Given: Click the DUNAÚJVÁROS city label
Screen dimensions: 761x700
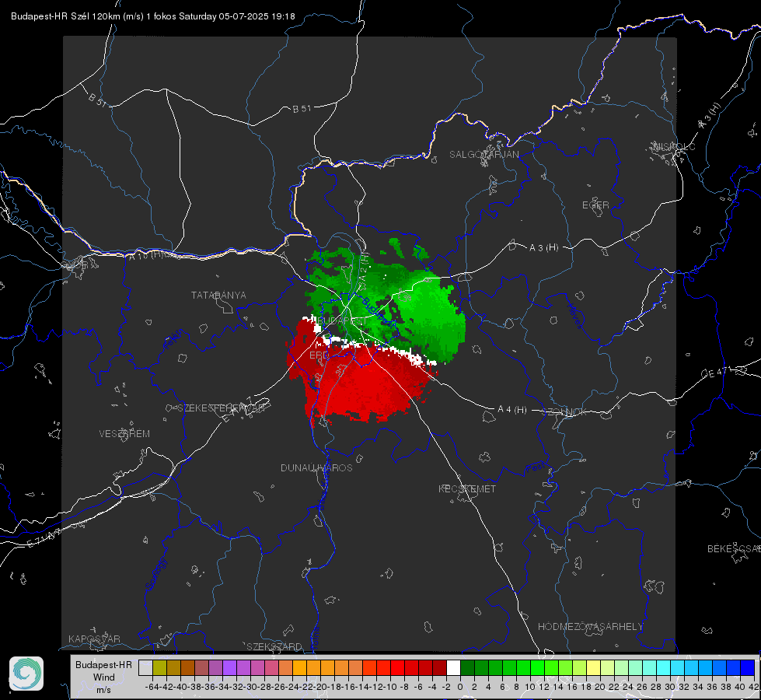Looking at the screenshot, I should click(316, 467).
